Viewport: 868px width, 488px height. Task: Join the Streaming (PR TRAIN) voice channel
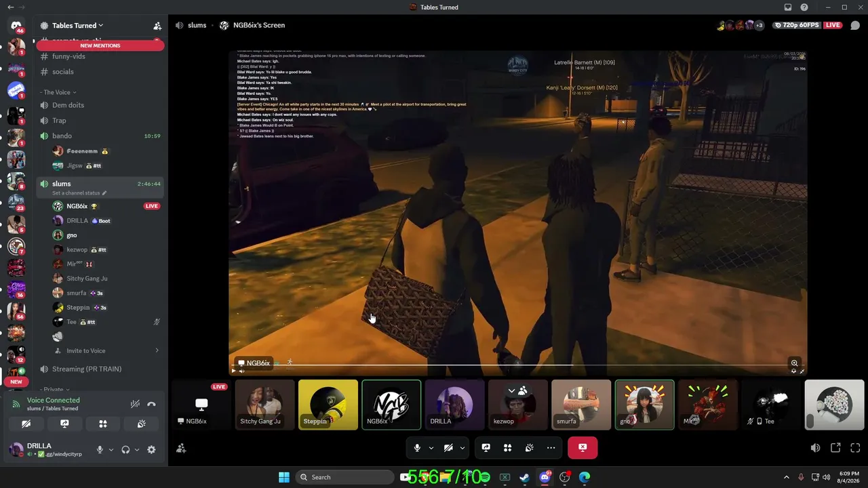(x=99, y=369)
